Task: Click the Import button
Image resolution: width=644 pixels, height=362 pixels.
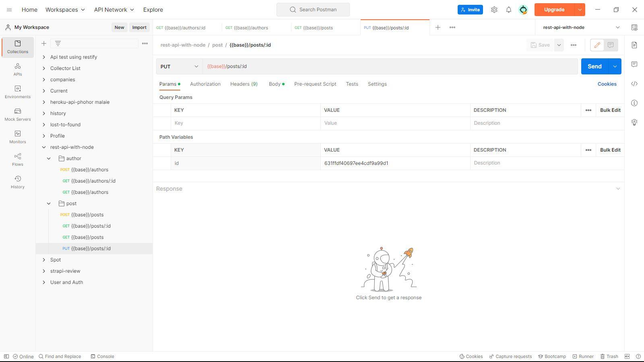Action: [x=139, y=27]
